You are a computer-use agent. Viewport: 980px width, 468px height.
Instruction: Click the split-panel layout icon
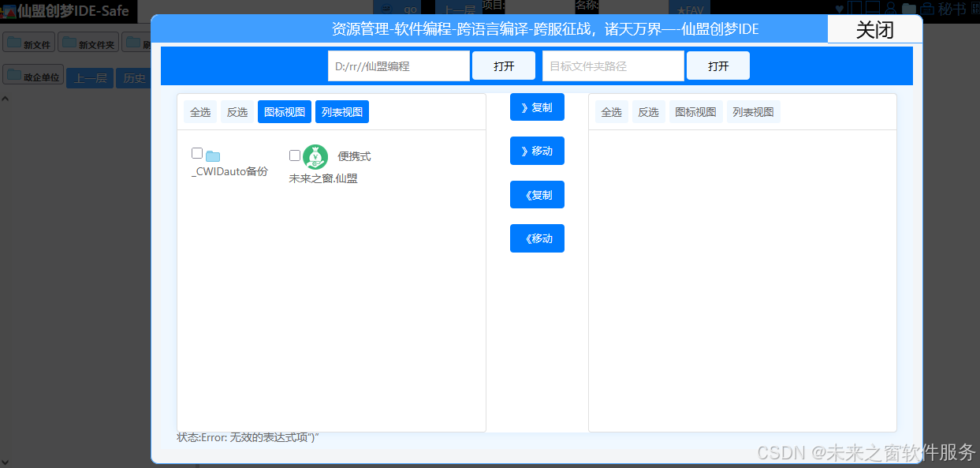(855, 9)
